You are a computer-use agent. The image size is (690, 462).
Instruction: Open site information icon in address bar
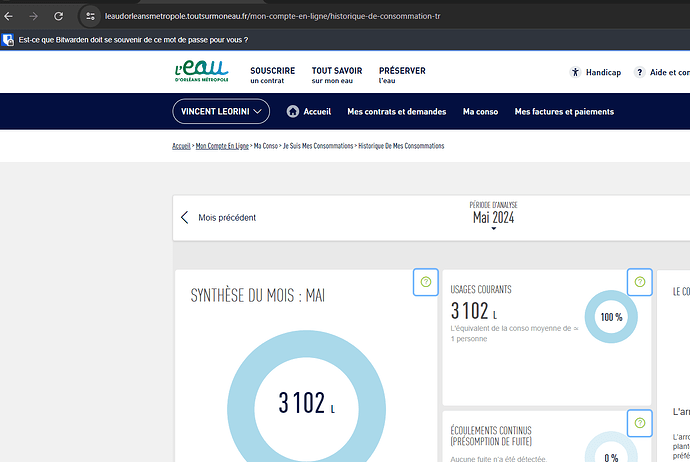pos(90,17)
